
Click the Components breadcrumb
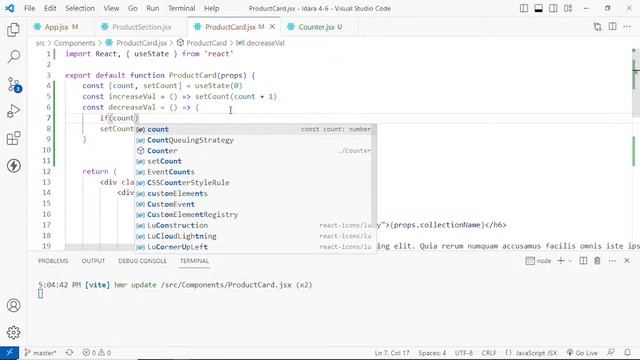click(74, 43)
